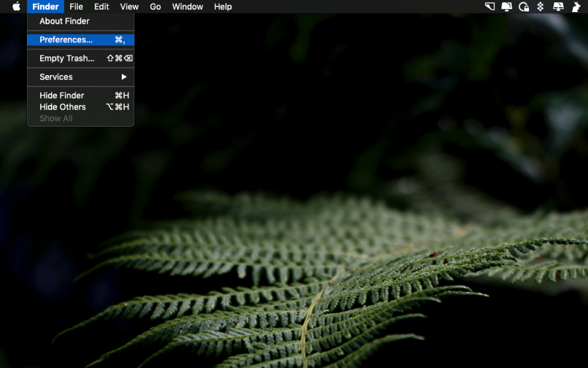
Task: Click the display with slash status icon
Action: coord(558,7)
